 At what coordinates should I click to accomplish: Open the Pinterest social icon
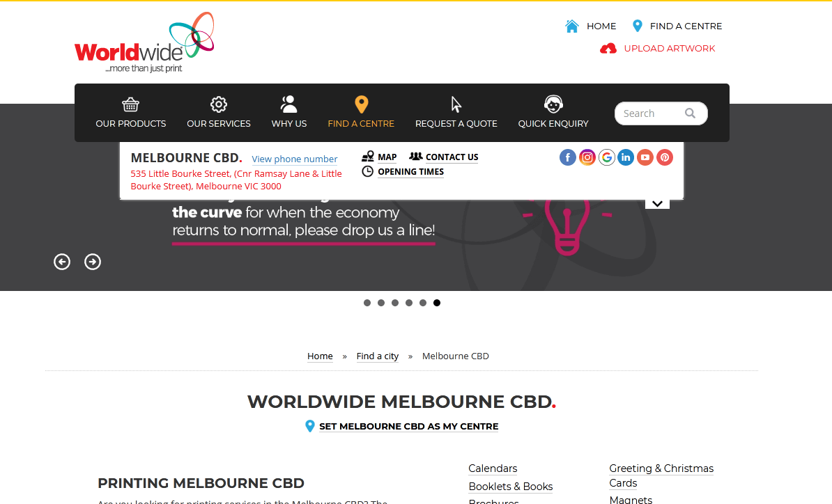point(665,157)
